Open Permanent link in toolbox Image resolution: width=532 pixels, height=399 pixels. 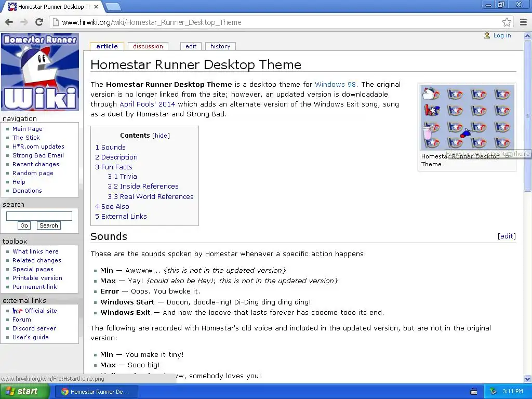coord(35,287)
